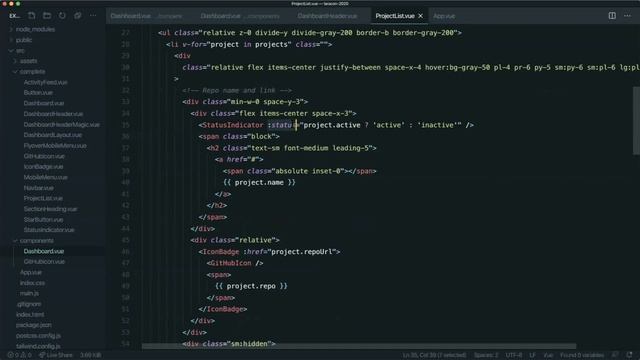Open errors and warnings count in status bar
640x360 pixels.
[19, 355]
